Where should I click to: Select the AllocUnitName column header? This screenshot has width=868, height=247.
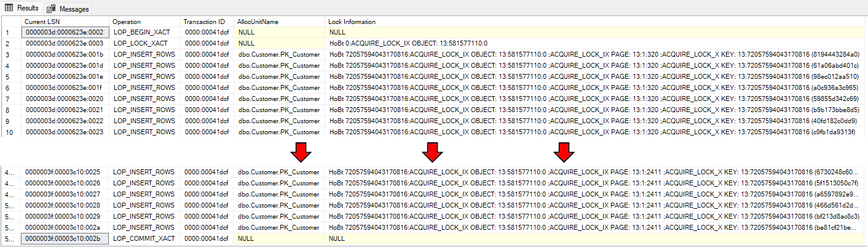coord(280,22)
